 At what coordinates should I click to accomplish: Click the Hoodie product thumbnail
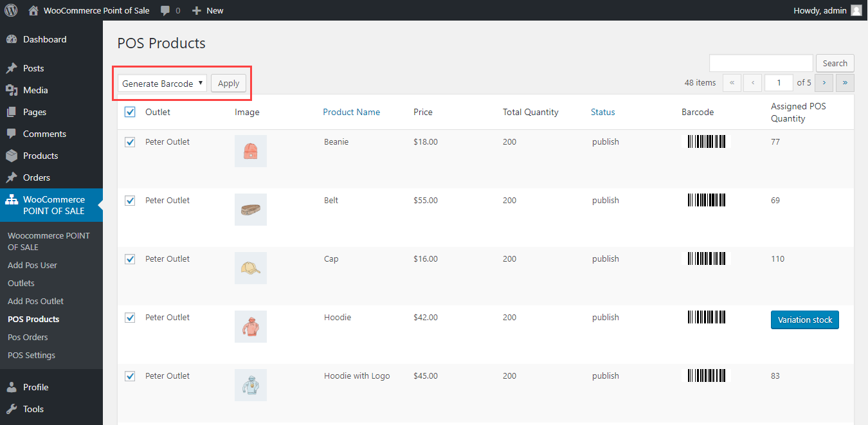coord(251,327)
